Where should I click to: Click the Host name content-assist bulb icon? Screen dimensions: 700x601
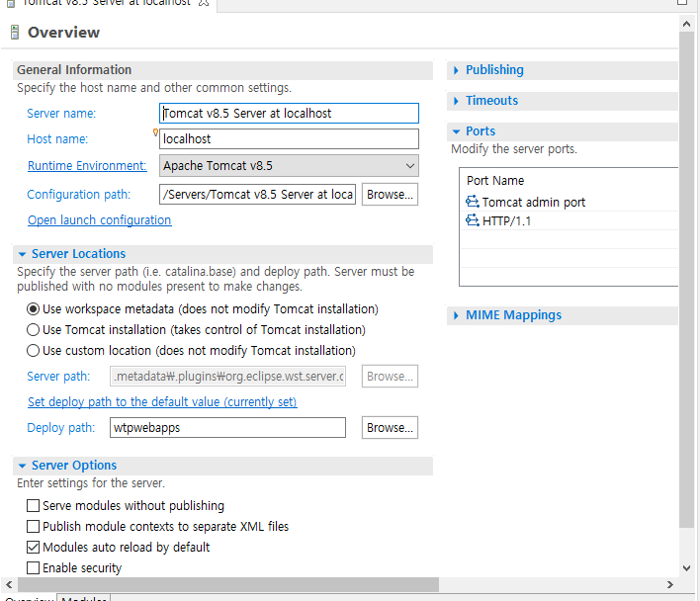[x=155, y=132]
